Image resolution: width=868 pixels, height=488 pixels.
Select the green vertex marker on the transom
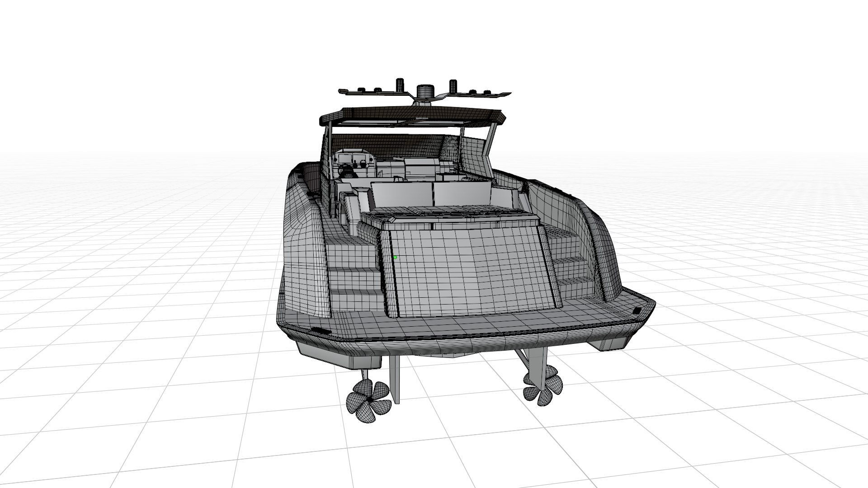(x=395, y=257)
